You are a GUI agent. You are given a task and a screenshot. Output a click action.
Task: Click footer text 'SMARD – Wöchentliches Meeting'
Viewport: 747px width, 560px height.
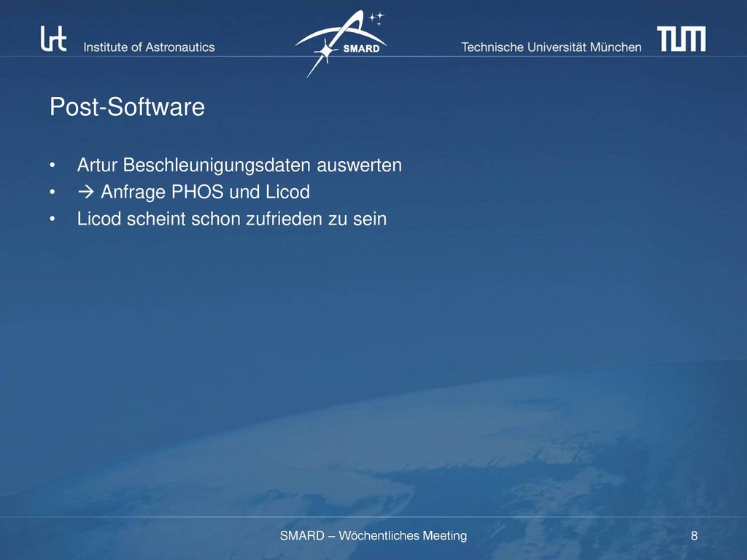373,536
